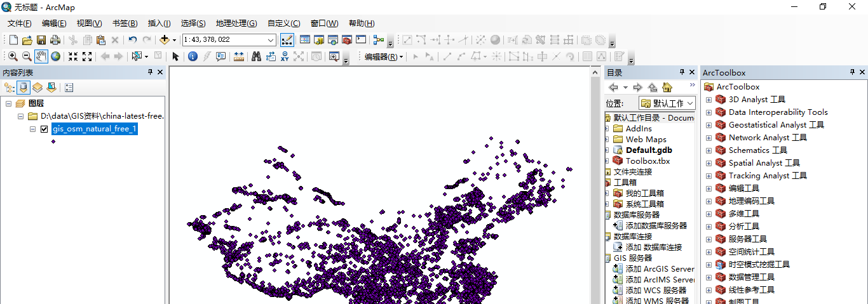Open the 文件(F) menu
The image size is (868, 304).
coord(20,23)
